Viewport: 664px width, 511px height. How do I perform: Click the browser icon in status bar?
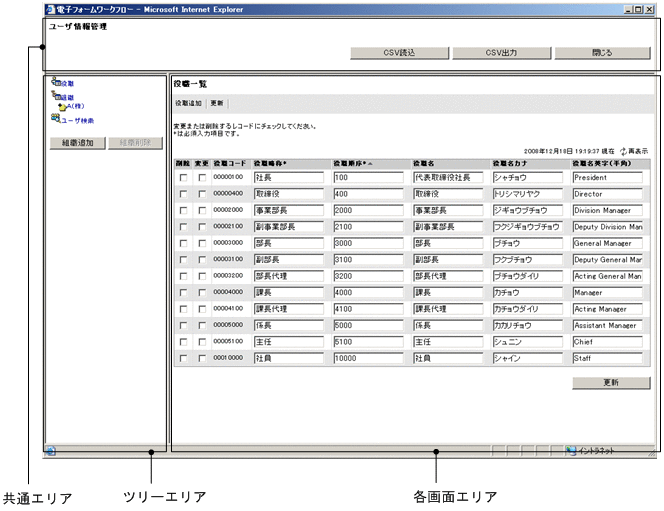51,450
